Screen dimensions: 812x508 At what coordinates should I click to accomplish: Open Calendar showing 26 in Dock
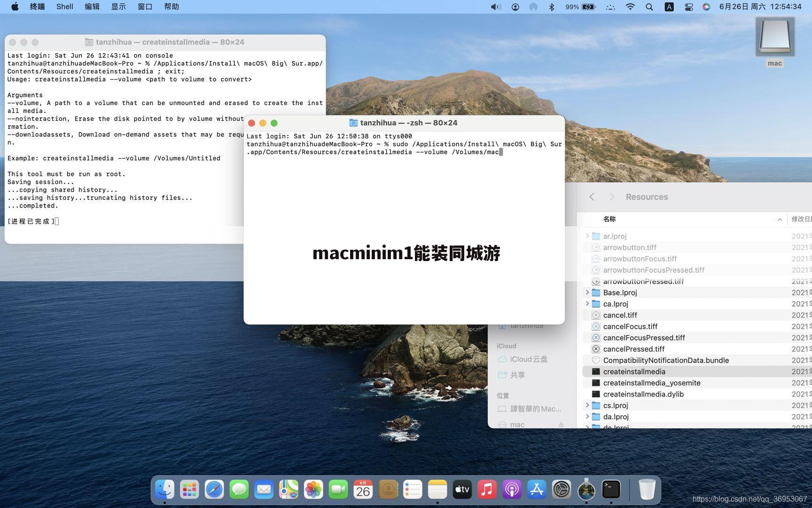coord(363,490)
